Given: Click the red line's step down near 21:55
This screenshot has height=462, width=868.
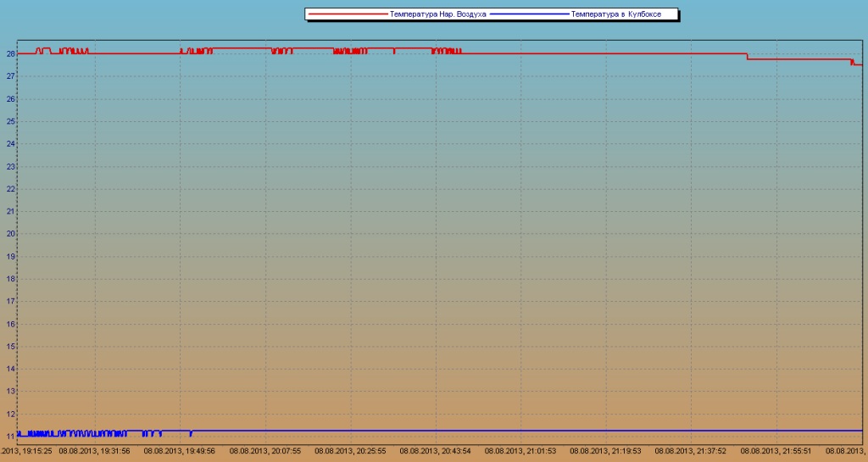Looking at the screenshot, I should pyautogui.click(x=747, y=57).
